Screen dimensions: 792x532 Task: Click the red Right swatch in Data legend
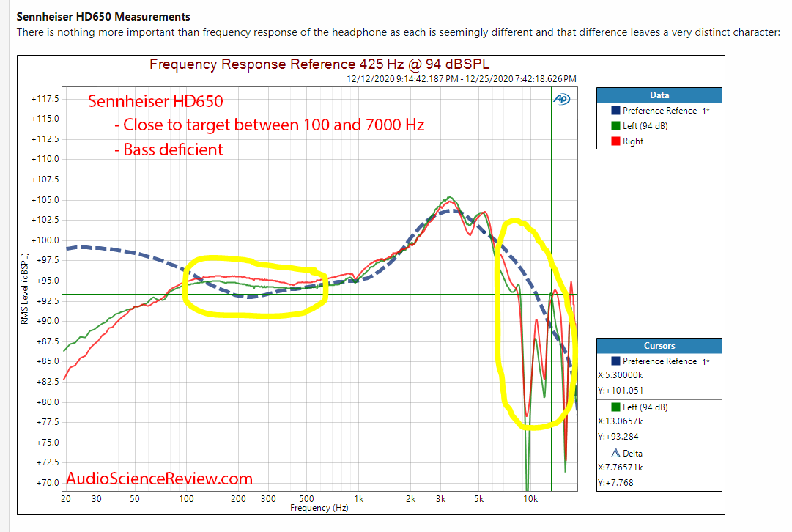[x=615, y=141]
